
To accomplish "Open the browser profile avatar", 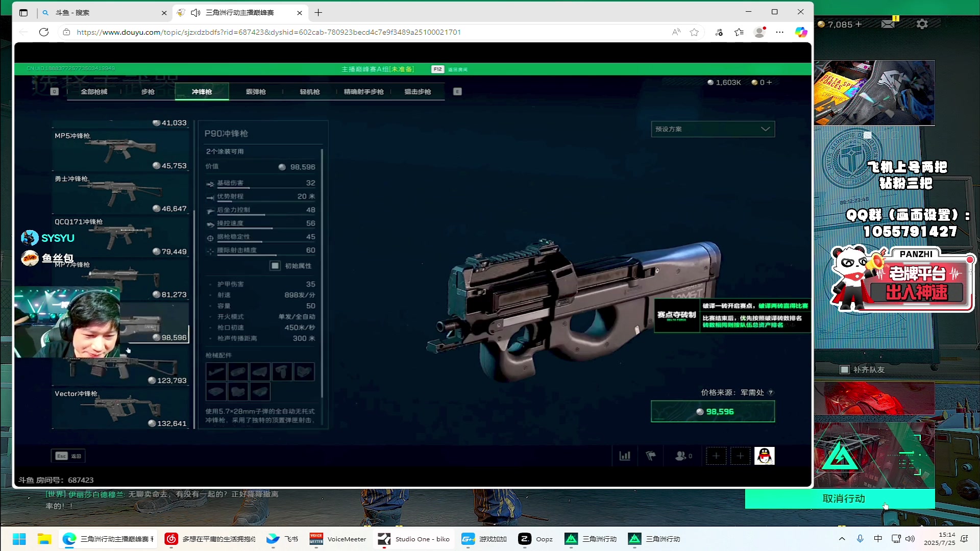I will pos(759,32).
